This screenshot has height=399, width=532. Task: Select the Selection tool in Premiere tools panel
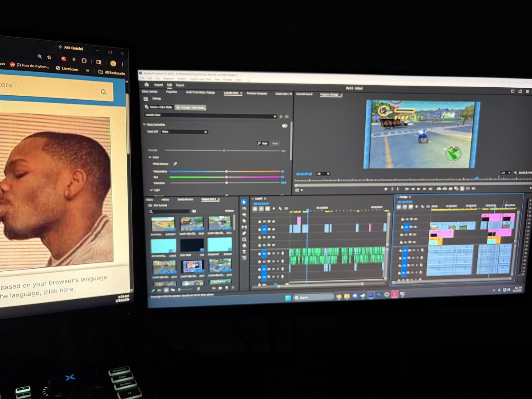click(x=244, y=202)
